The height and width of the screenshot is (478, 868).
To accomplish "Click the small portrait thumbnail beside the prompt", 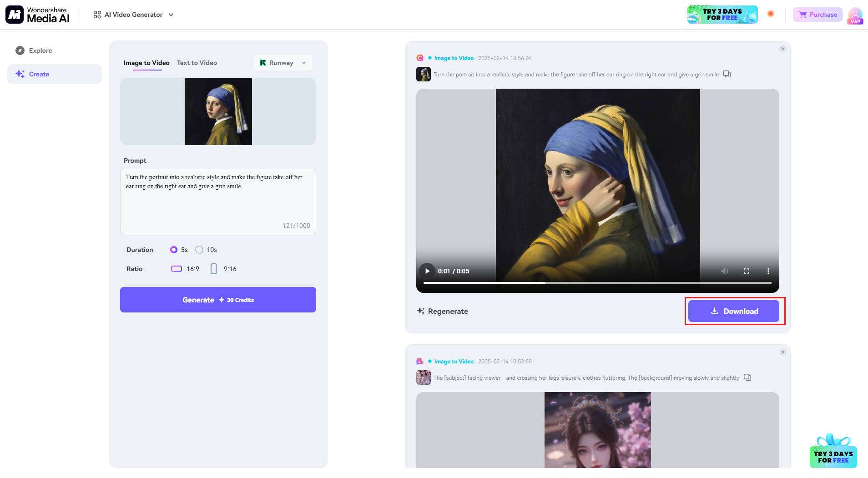I will [x=424, y=74].
